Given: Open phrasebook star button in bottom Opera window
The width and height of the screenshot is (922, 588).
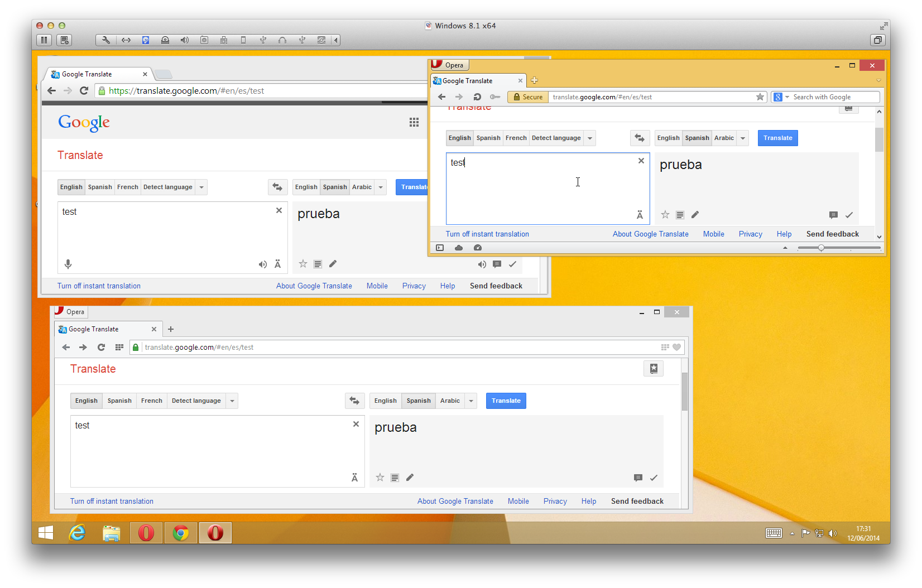Looking at the screenshot, I should 654,368.
